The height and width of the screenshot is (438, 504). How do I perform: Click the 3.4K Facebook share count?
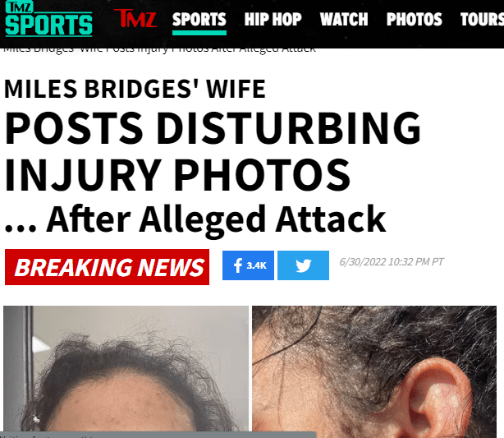(x=256, y=265)
